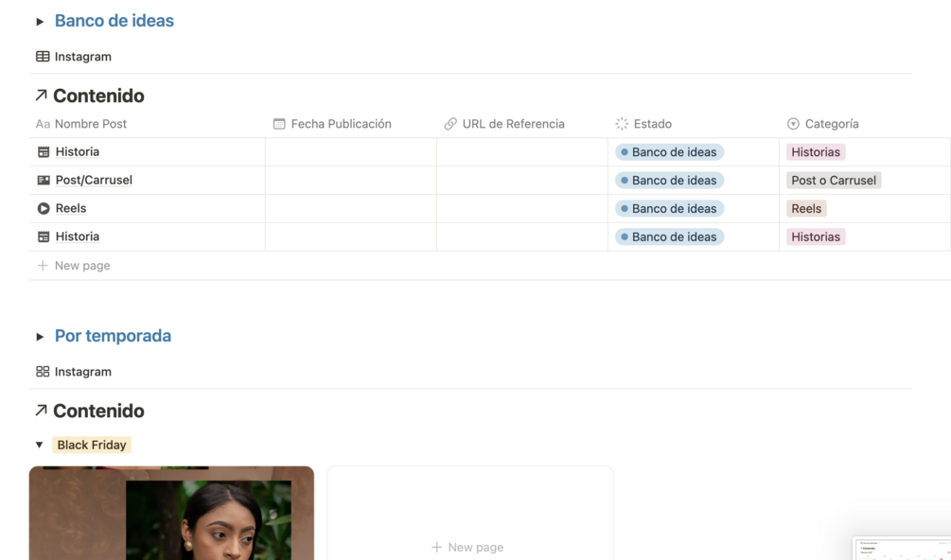Open the Reels row page
The height and width of the screenshot is (560, 951).
click(x=71, y=208)
